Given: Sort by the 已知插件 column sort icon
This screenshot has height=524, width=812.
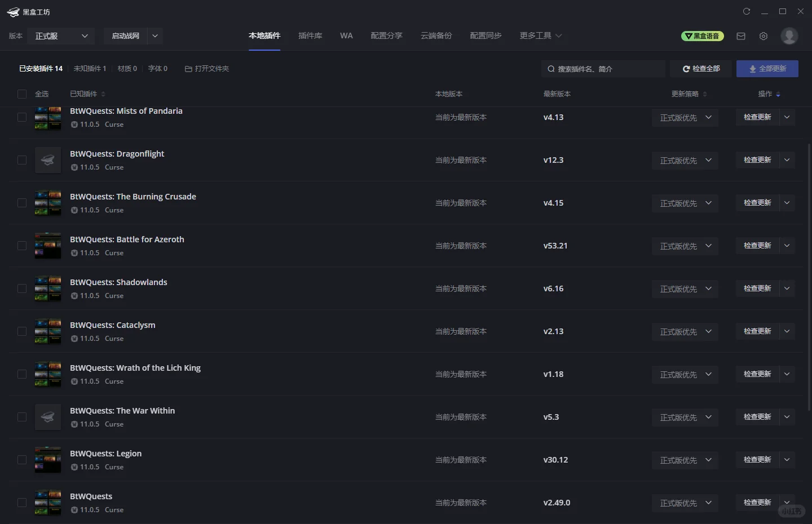Looking at the screenshot, I should 103,94.
